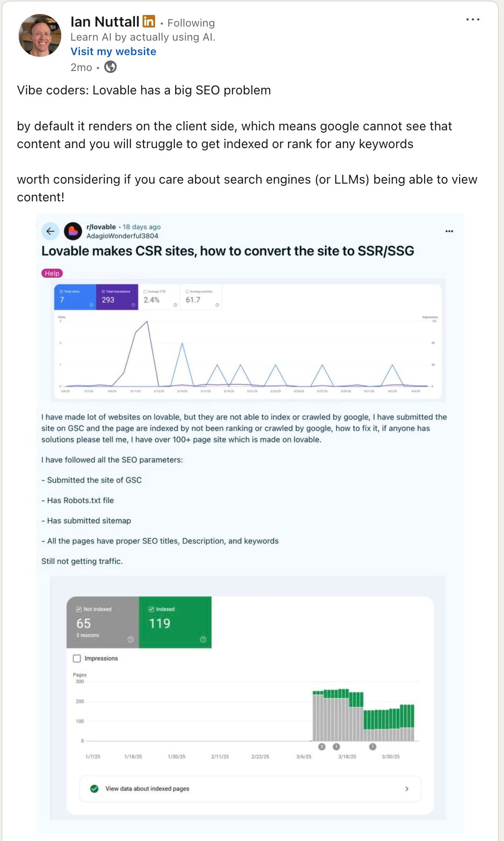Open the Visit my website link
The height and width of the screenshot is (841, 504).
tap(114, 51)
